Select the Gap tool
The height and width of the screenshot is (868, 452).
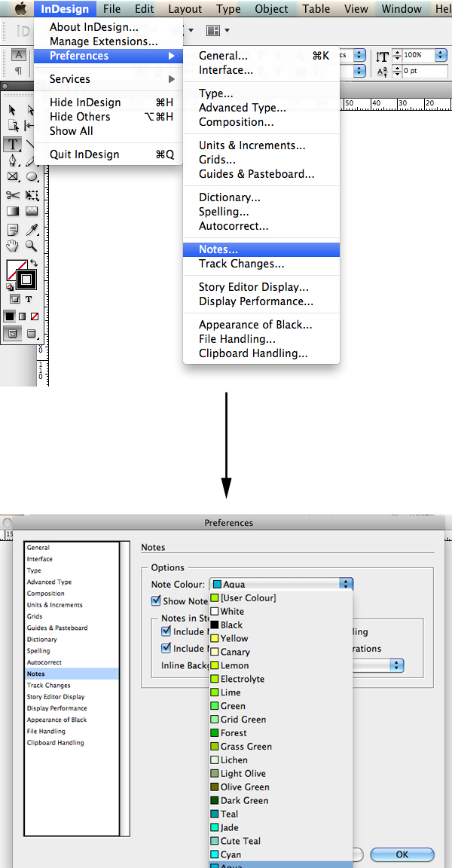30,126
